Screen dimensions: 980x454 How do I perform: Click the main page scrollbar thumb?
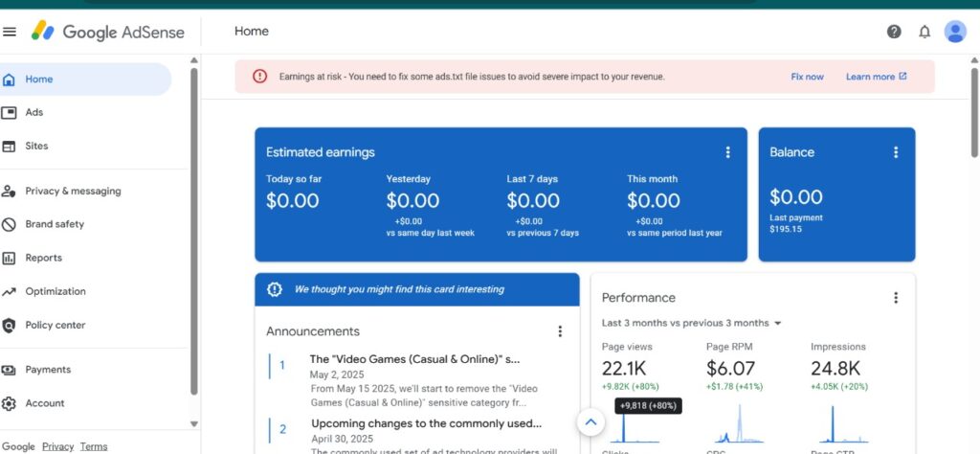coord(974,111)
